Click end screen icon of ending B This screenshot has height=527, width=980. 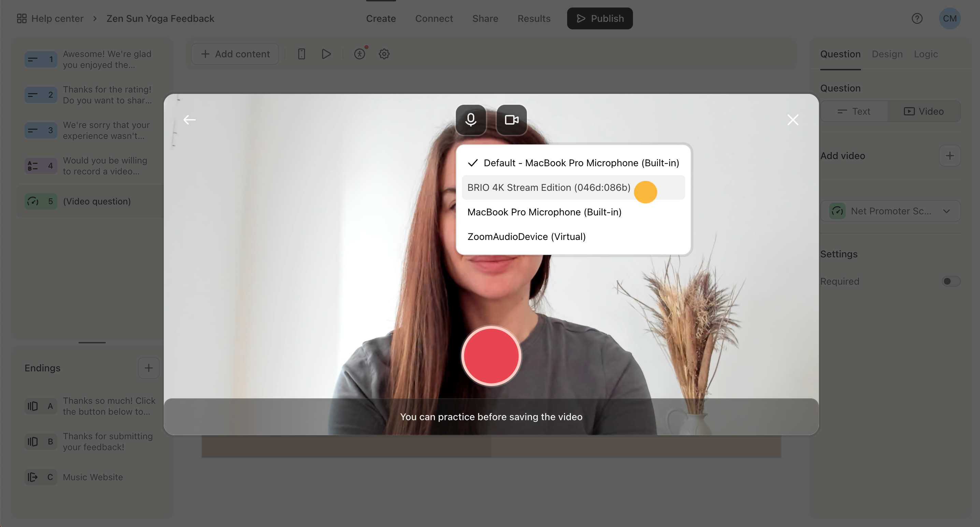[x=33, y=442]
